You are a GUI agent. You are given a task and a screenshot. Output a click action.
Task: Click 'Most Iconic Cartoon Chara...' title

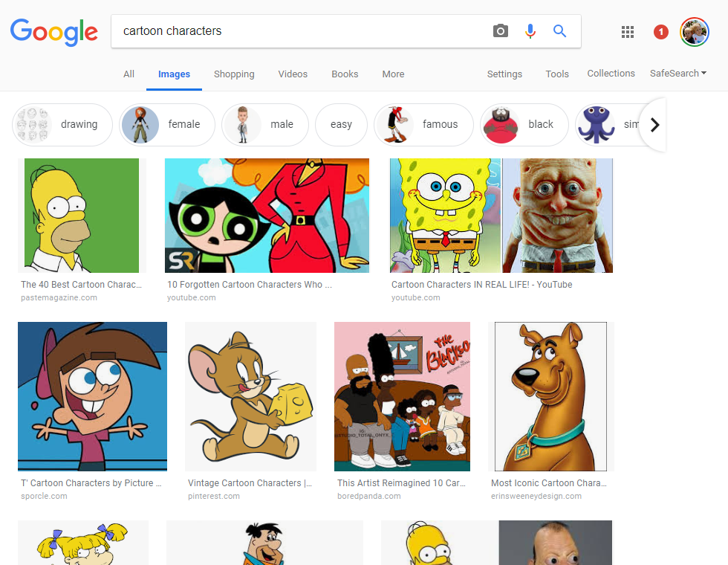[549, 482]
